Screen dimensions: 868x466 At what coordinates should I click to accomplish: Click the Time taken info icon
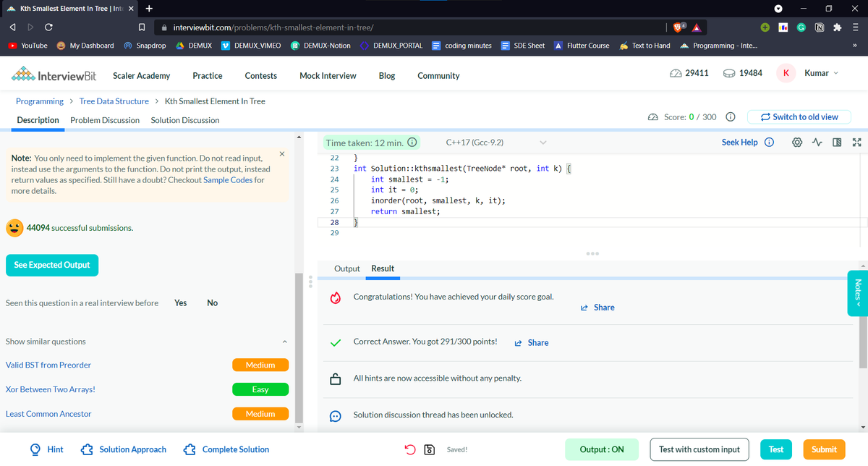coord(412,143)
